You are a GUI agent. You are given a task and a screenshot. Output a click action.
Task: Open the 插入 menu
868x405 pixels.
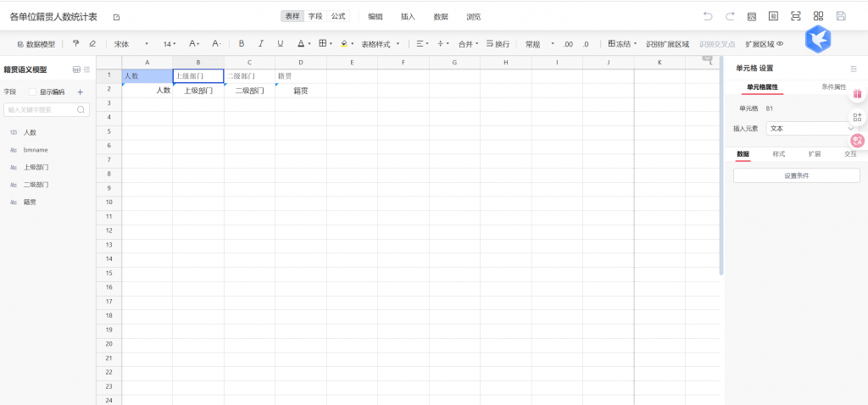(x=408, y=16)
